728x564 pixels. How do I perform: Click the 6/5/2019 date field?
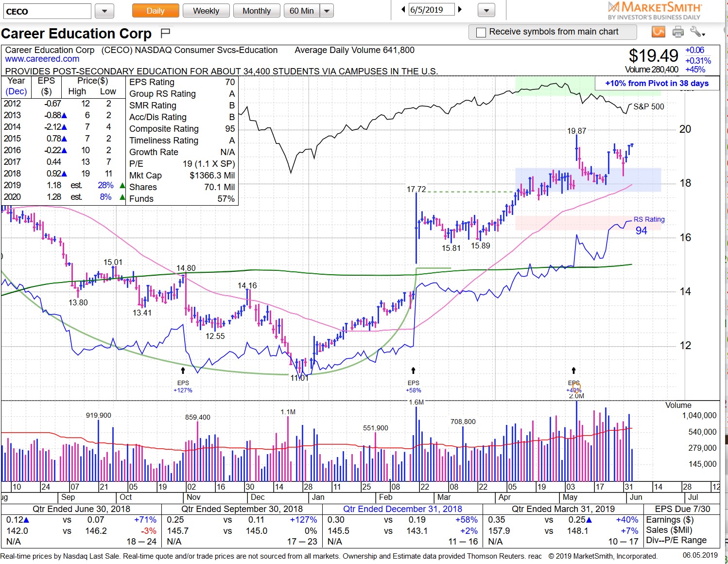pyautogui.click(x=431, y=9)
